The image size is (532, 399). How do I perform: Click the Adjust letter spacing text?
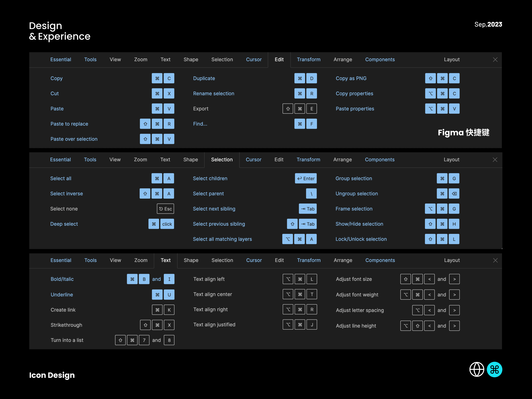coord(360,310)
